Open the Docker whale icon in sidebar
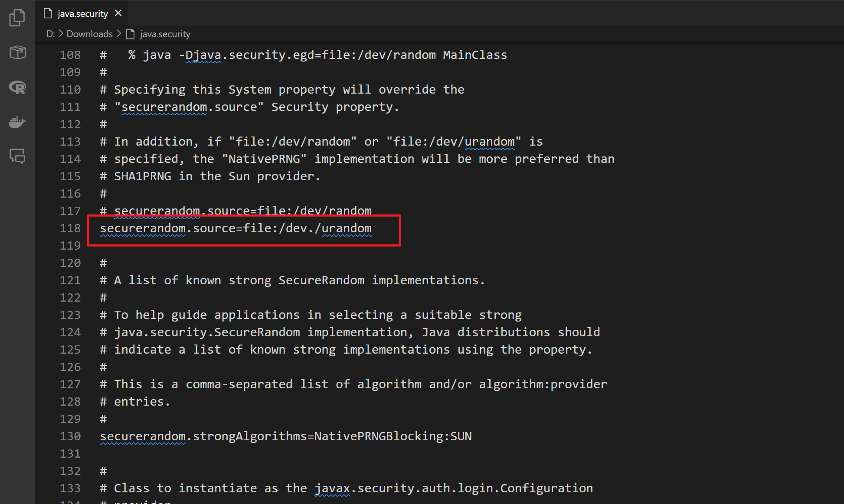 [17, 122]
